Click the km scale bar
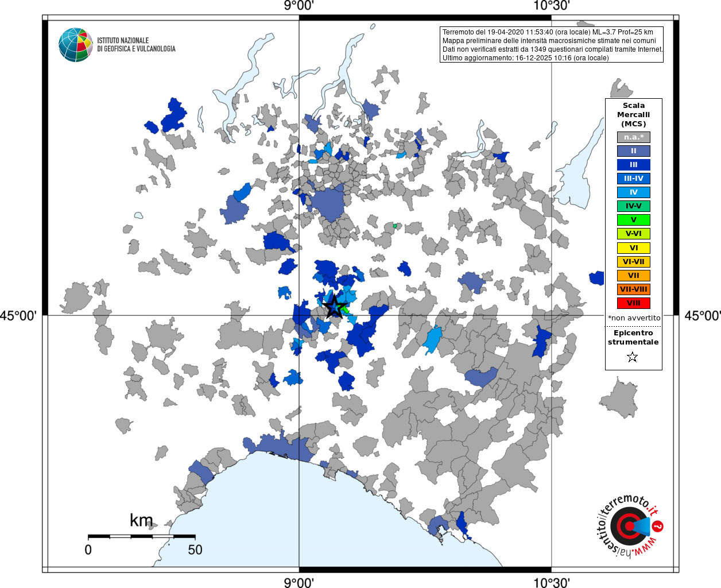Image resolution: width=721 pixels, height=588 pixels. (141, 536)
